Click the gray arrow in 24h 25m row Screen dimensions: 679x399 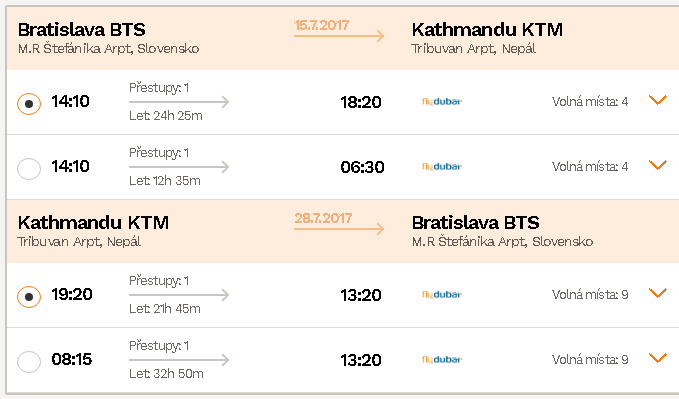[179, 102]
